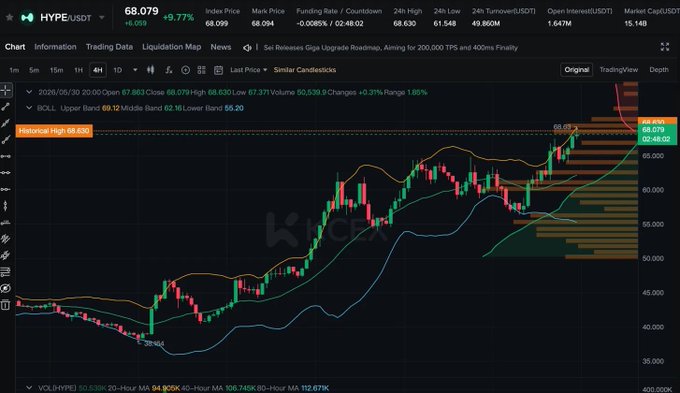Click the +9.77% change value
Viewport: 680px width, 393px height.
pos(178,17)
